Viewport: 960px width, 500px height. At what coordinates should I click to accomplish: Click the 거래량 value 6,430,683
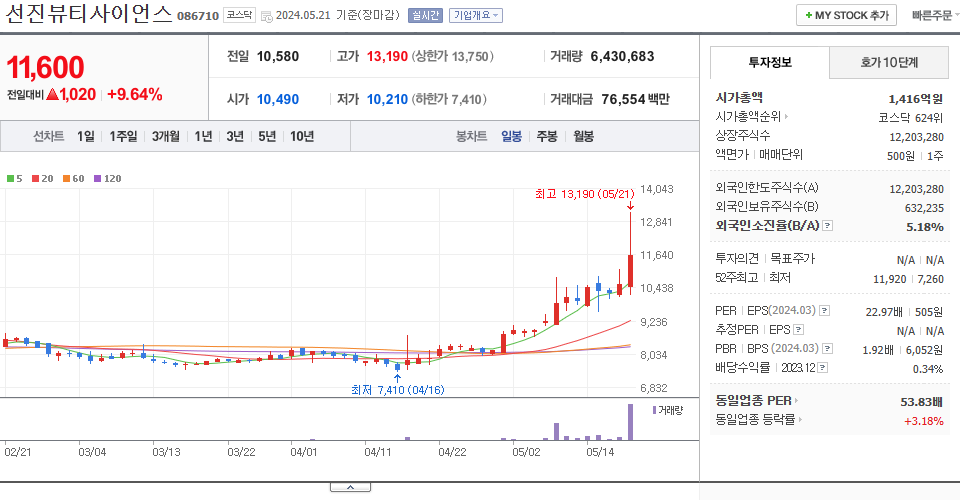point(622,56)
